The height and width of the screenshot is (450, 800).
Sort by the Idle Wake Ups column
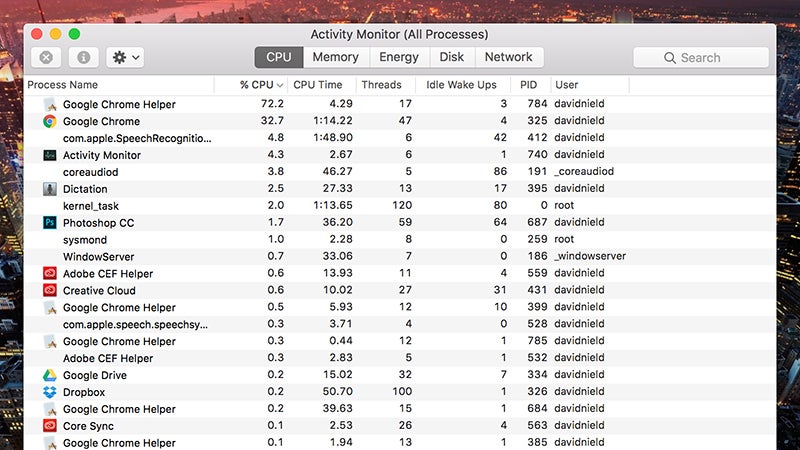click(461, 85)
